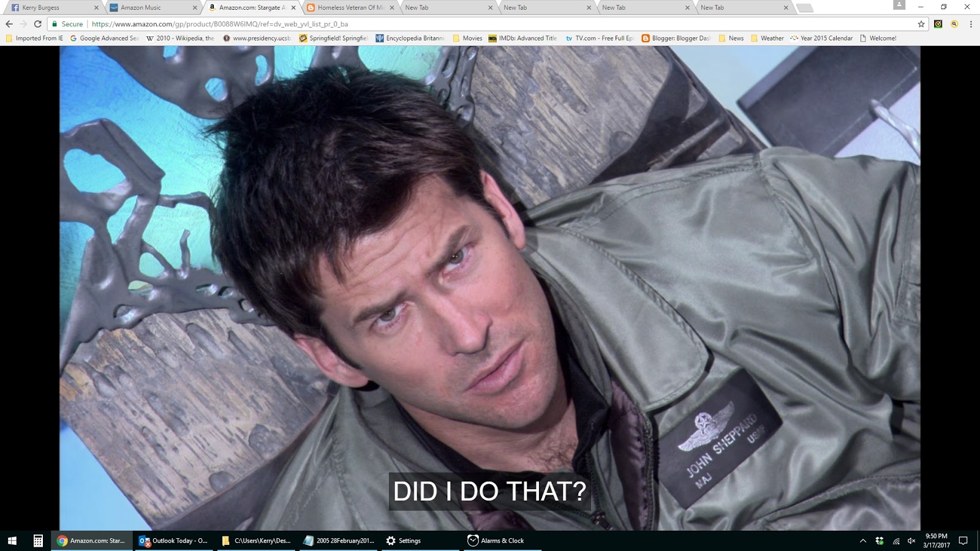
Task: Open the clock showing 9:50 PM
Action: (x=937, y=541)
